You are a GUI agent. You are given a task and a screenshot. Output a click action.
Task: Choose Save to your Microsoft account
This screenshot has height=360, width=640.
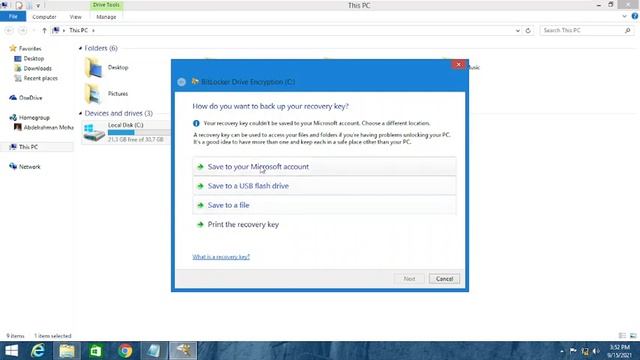324,167
